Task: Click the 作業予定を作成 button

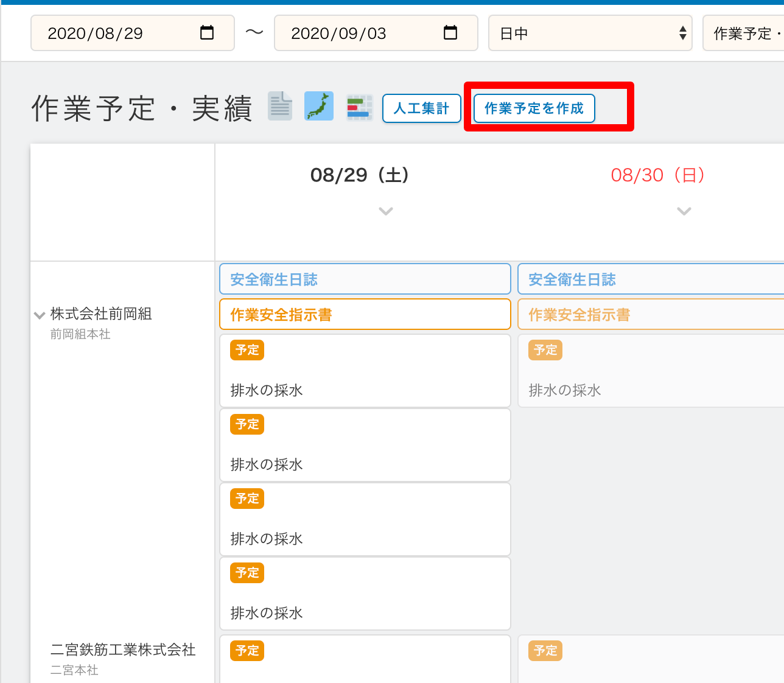Action: tap(534, 108)
